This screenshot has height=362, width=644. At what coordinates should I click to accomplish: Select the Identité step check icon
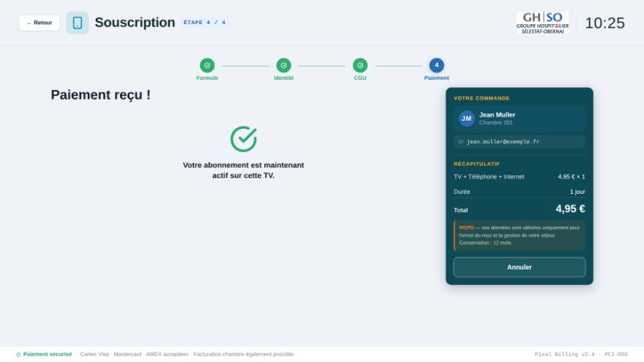(x=283, y=65)
